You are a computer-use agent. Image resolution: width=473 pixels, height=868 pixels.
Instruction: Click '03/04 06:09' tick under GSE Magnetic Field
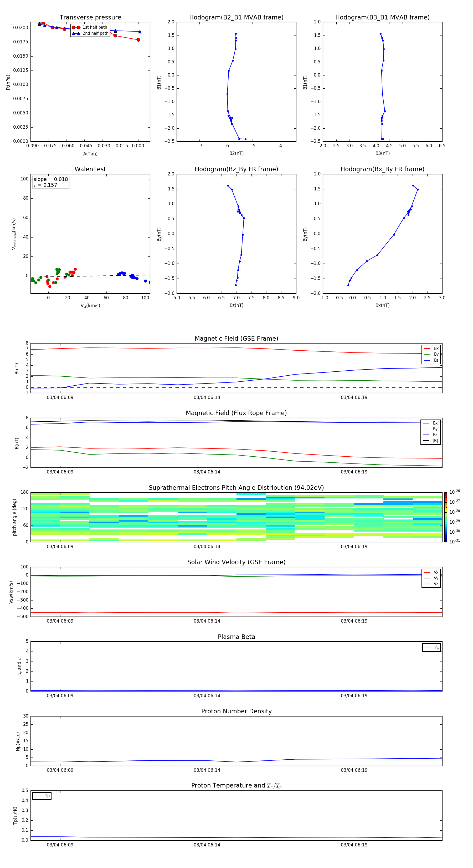click(x=60, y=397)
